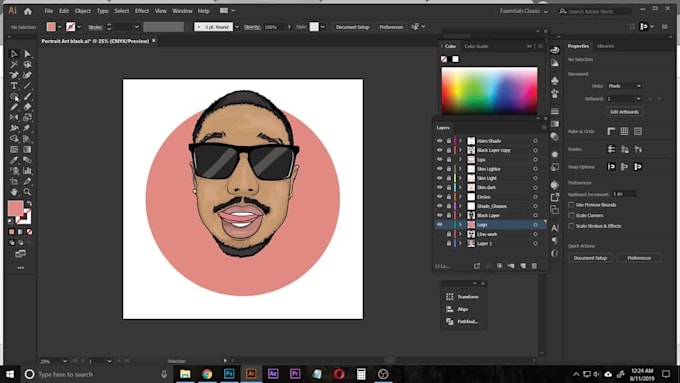Image resolution: width=680 pixels, height=383 pixels.
Task: Select the Zoom tool magnifier
Action: click(27, 192)
